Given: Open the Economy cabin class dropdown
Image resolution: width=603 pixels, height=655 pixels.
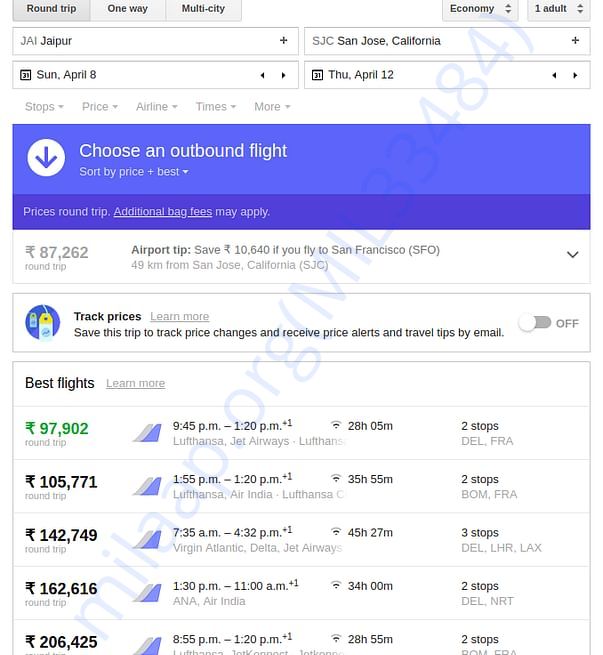Looking at the screenshot, I should coord(480,9).
